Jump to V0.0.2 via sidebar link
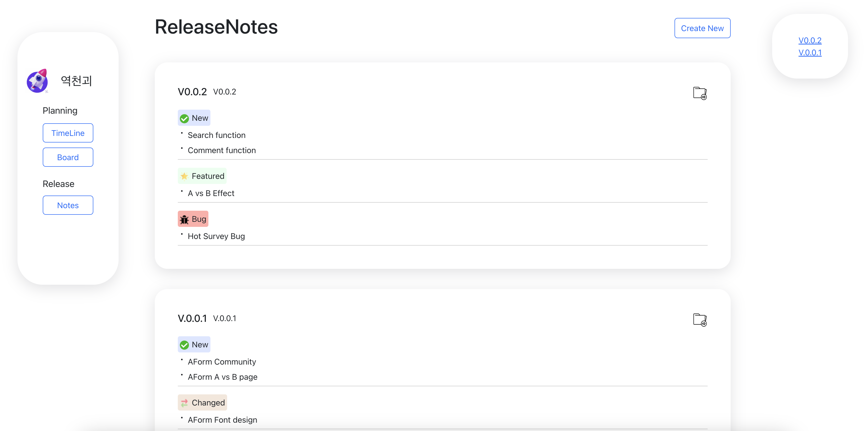Viewport: 868px width, 431px height. (x=810, y=40)
